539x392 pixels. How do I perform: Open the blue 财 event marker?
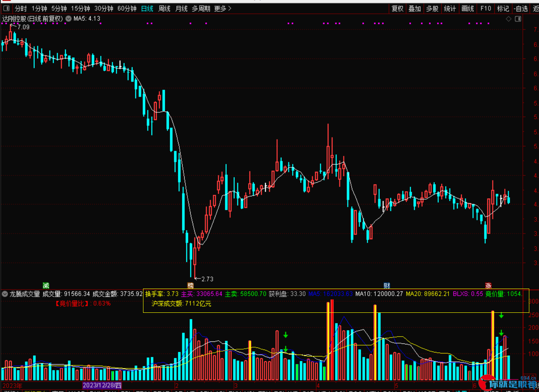pyautogui.click(x=387, y=286)
